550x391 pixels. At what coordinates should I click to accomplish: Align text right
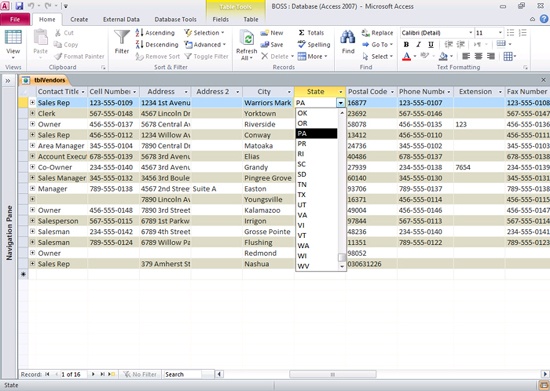(x=491, y=56)
